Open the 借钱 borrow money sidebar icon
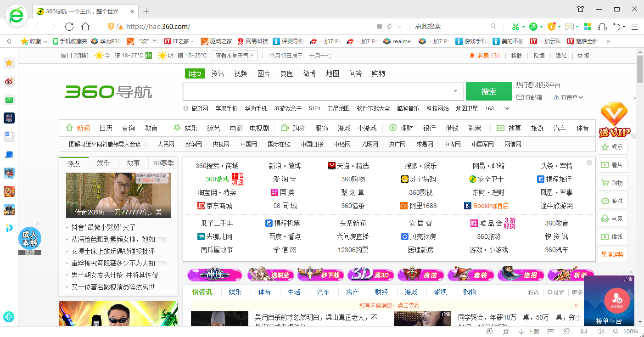 (x=612, y=236)
